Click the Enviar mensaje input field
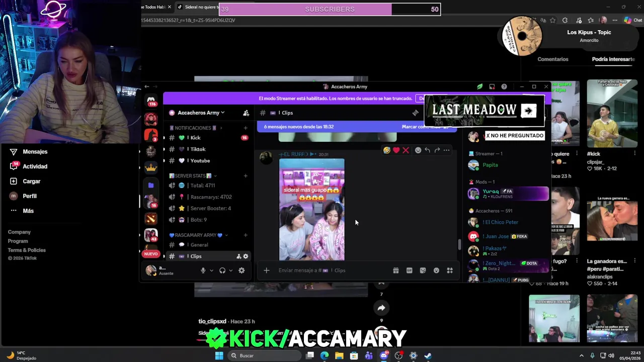 tap(332, 270)
